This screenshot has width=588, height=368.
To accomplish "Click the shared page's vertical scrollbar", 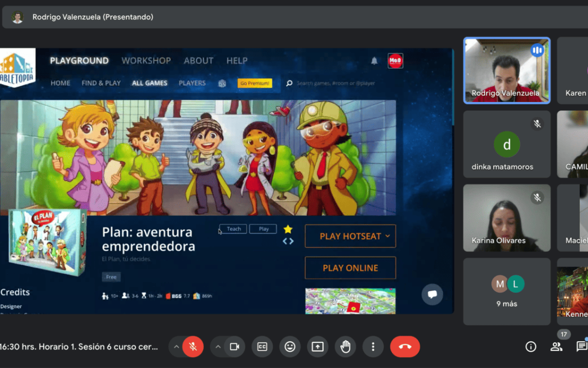I will [453, 87].
